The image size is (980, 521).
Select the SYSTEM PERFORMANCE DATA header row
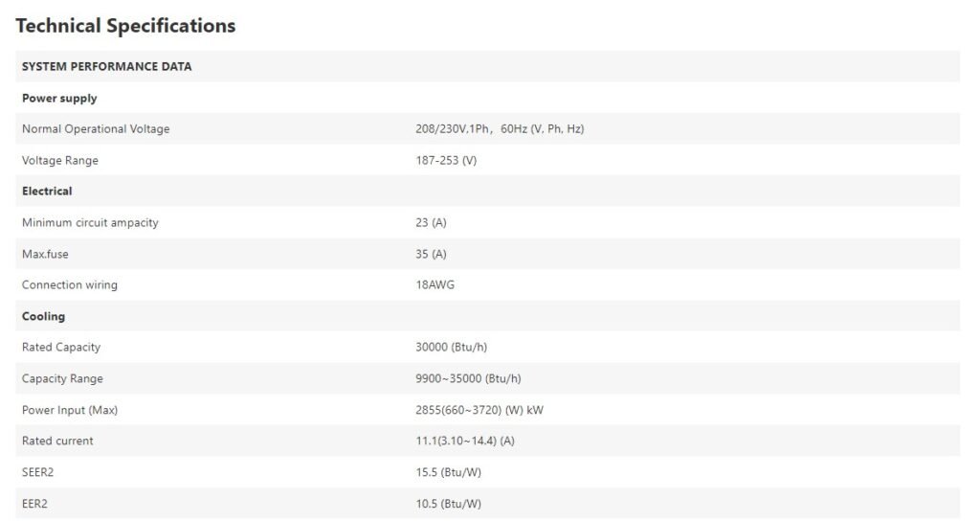(487, 66)
